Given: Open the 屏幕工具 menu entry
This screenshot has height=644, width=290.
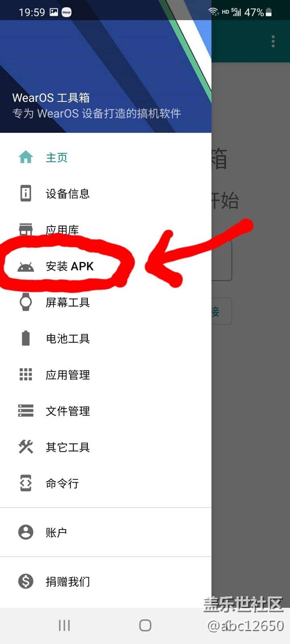Looking at the screenshot, I should [106, 302].
